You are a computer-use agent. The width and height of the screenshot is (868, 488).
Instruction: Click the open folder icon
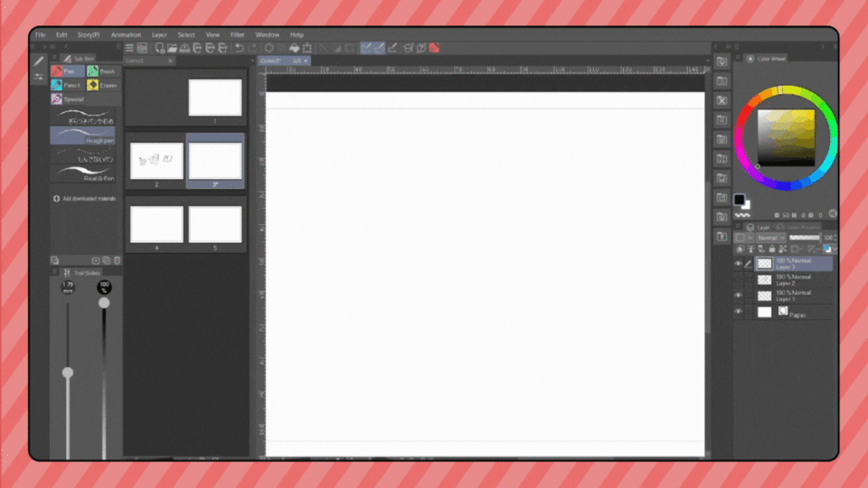(172, 48)
